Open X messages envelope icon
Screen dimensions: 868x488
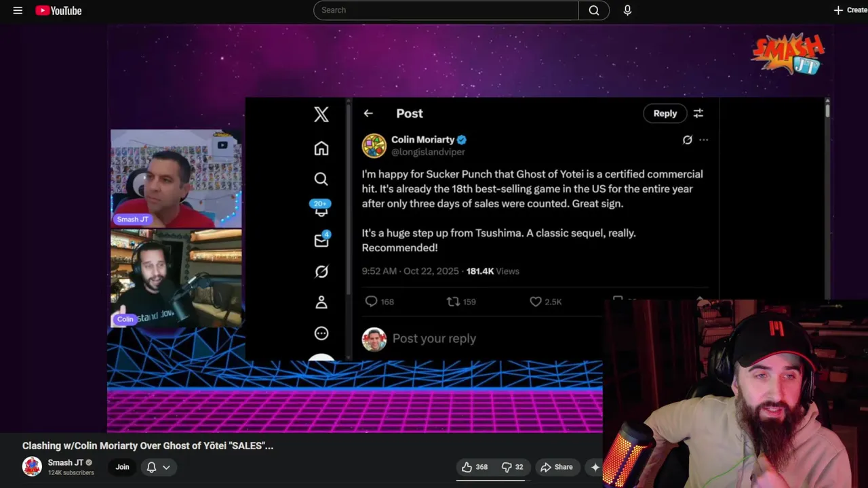pos(321,240)
